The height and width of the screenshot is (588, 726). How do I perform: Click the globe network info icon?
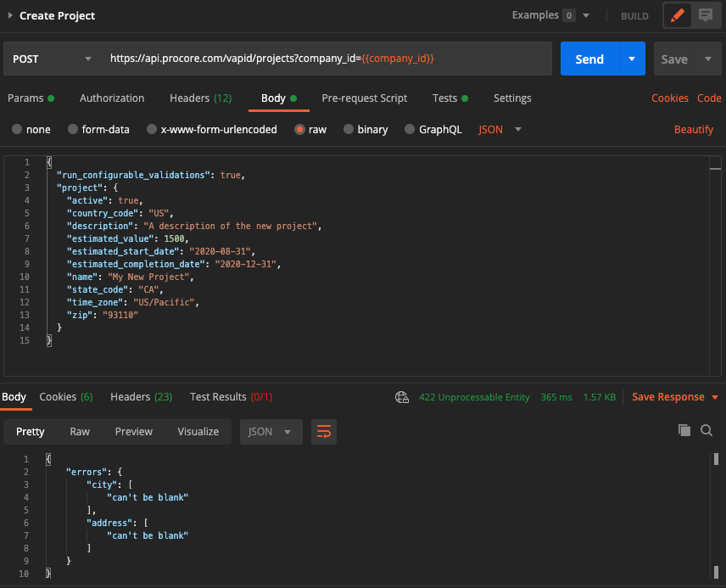click(x=402, y=397)
